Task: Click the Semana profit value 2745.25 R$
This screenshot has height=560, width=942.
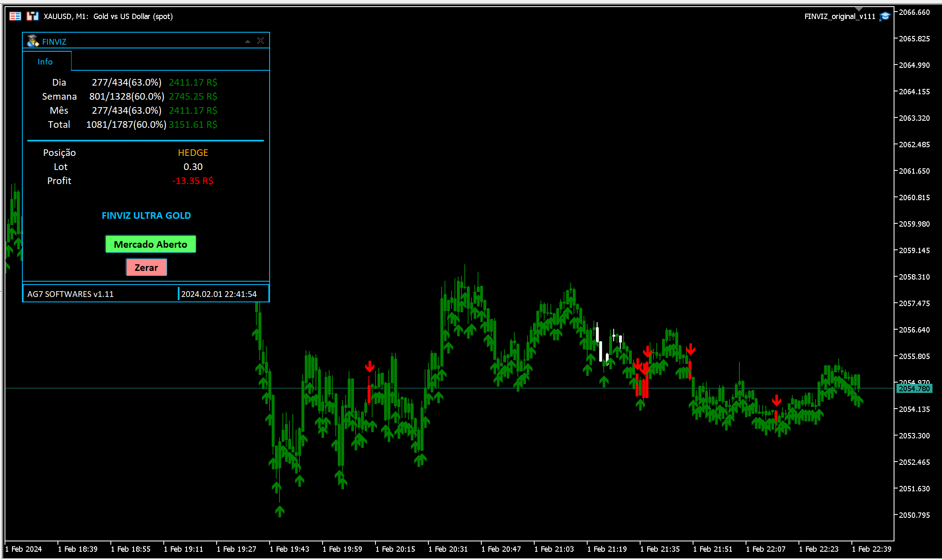Action: coord(193,96)
